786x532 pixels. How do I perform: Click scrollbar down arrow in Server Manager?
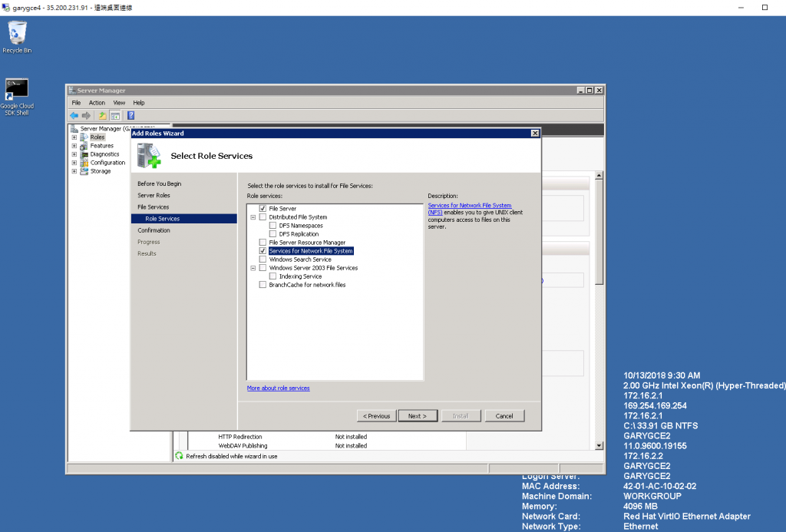(599, 445)
